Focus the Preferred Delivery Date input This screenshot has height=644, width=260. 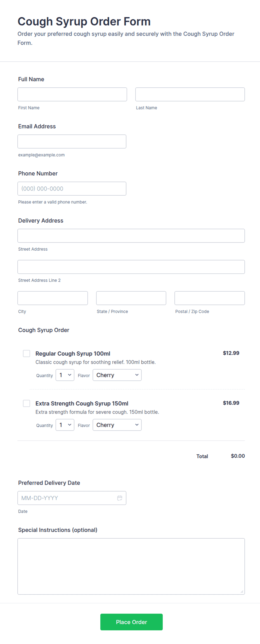tap(72, 498)
